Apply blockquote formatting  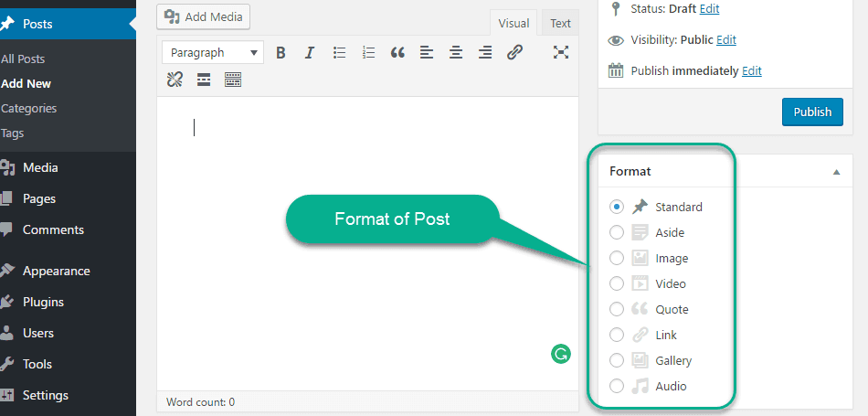pyautogui.click(x=397, y=53)
